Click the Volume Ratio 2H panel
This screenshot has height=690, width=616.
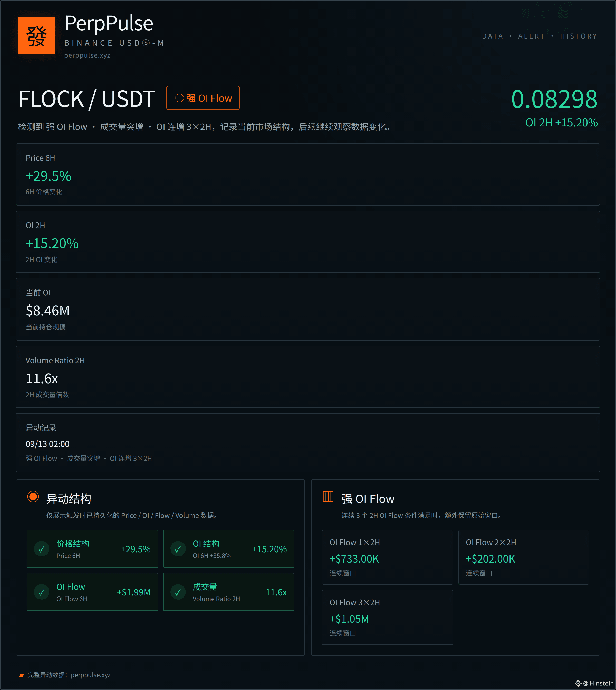pos(308,377)
